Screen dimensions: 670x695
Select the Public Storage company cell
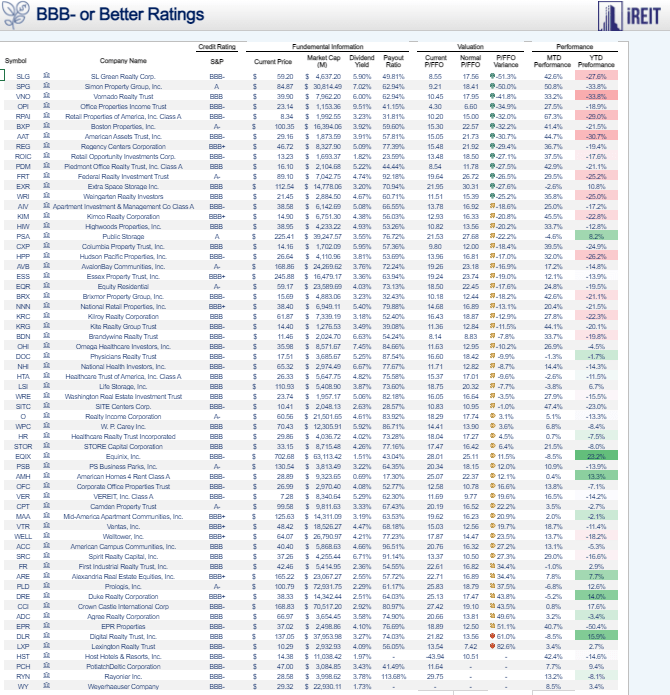click(x=123, y=236)
